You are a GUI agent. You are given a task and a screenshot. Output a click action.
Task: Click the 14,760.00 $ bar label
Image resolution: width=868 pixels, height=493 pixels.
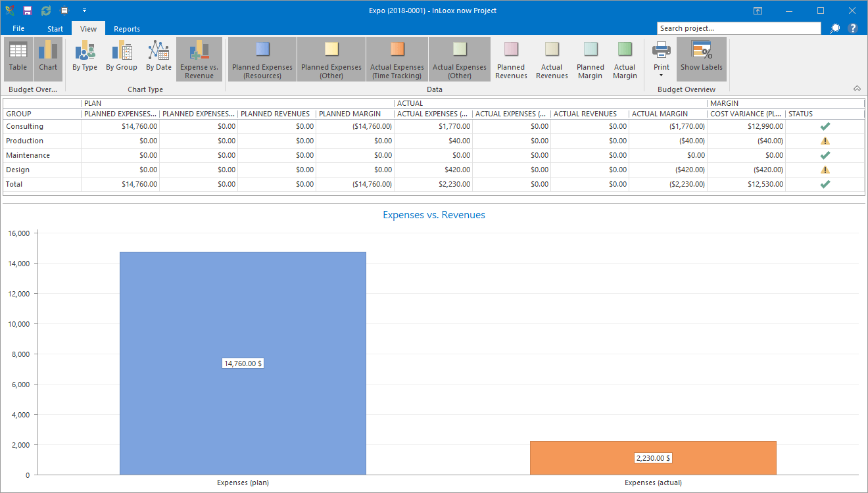(243, 363)
